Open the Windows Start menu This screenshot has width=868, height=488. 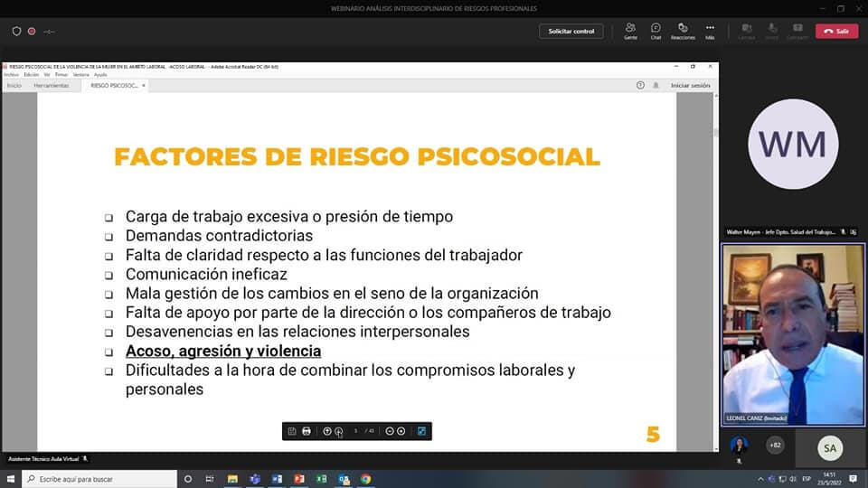pyautogui.click(x=11, y=479)
